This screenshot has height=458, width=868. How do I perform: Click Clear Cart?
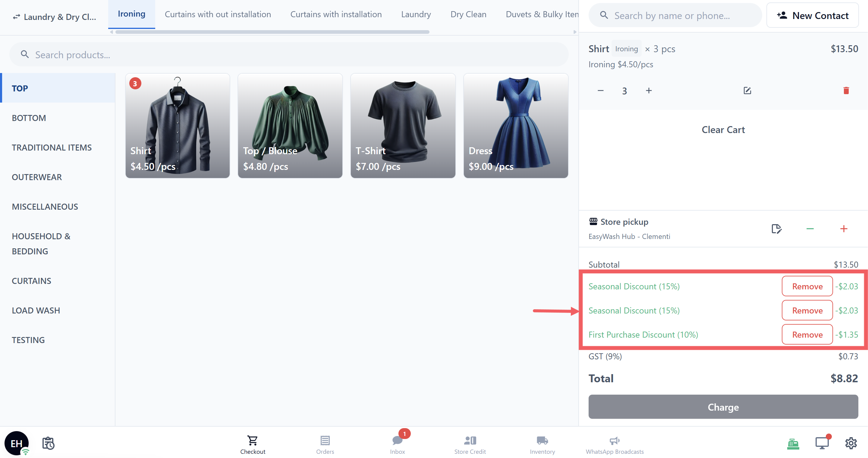coord(723,130)
